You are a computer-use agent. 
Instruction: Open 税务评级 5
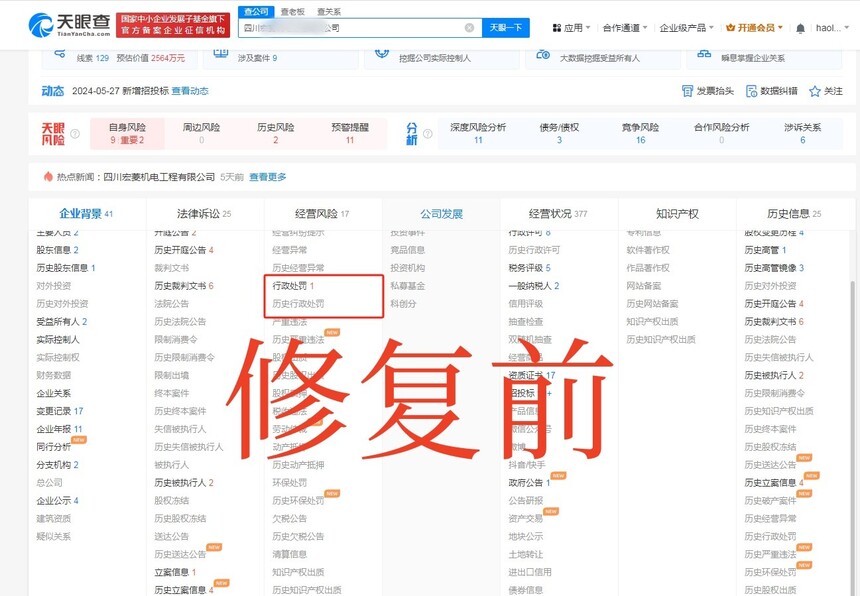tap(530, 268)
